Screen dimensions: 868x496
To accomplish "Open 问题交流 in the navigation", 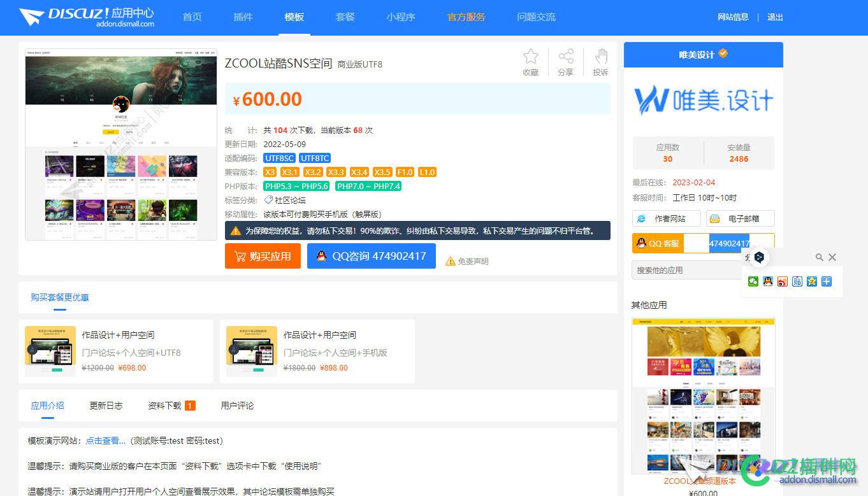I will pyautogui.click(x=537, y=17).
